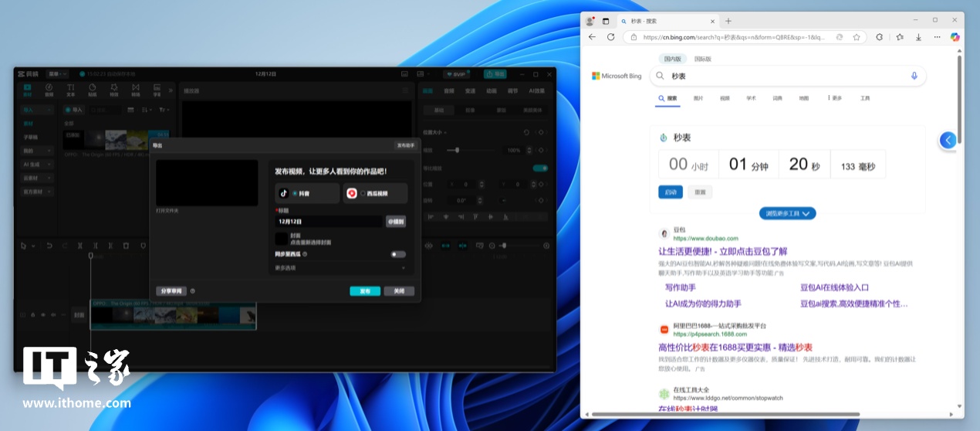Open a new browser tab with plus icon
980x431 pixels.
(x=728, y=21)
